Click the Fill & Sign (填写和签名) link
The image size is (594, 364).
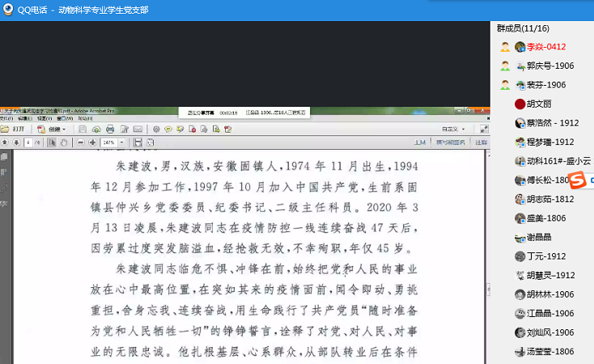451,142
